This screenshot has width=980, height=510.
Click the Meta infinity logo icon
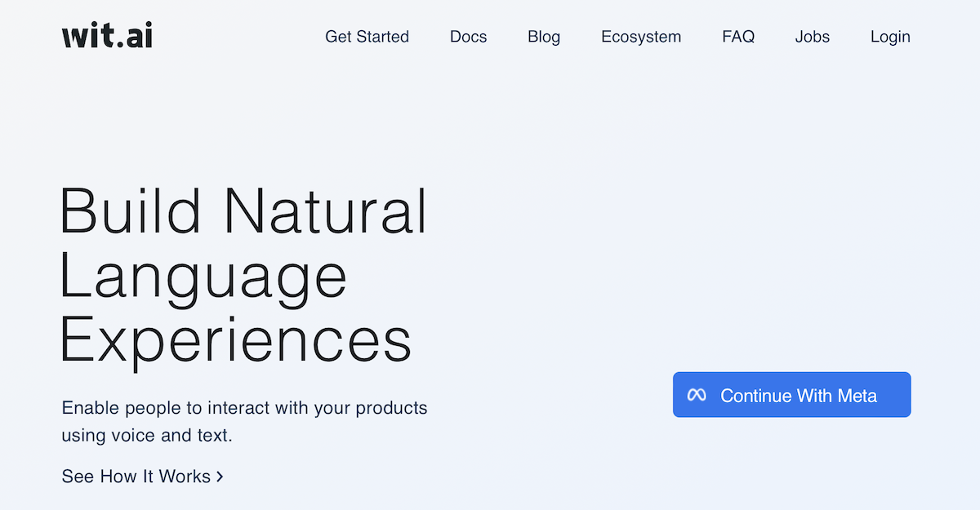tap(696, 396)
